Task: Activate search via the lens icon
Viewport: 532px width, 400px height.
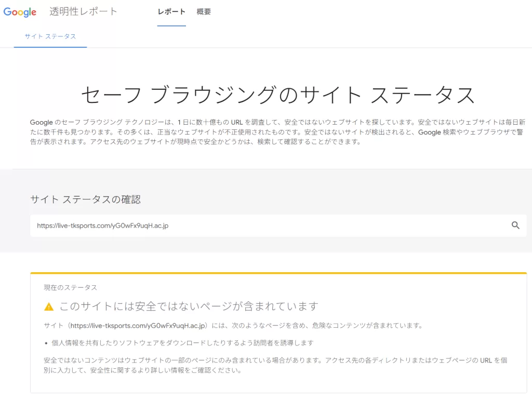Action: (x=515, y=225)
